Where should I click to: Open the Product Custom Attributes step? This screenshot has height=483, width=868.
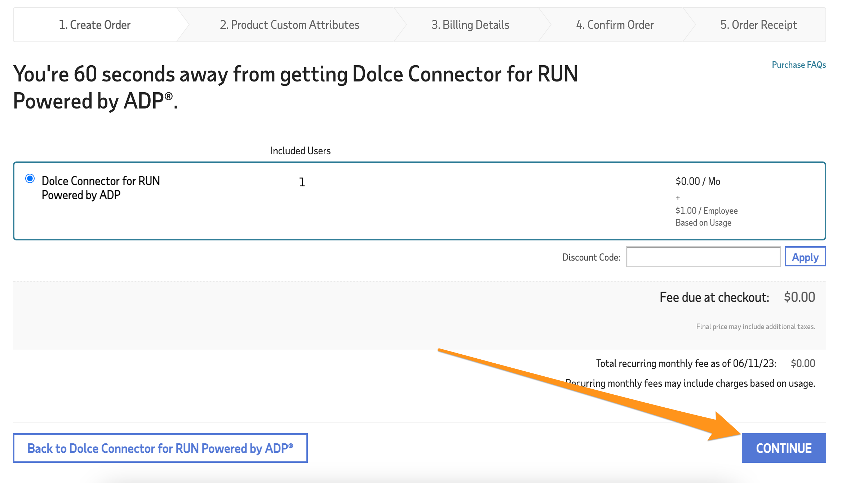(x=289, y=25)
